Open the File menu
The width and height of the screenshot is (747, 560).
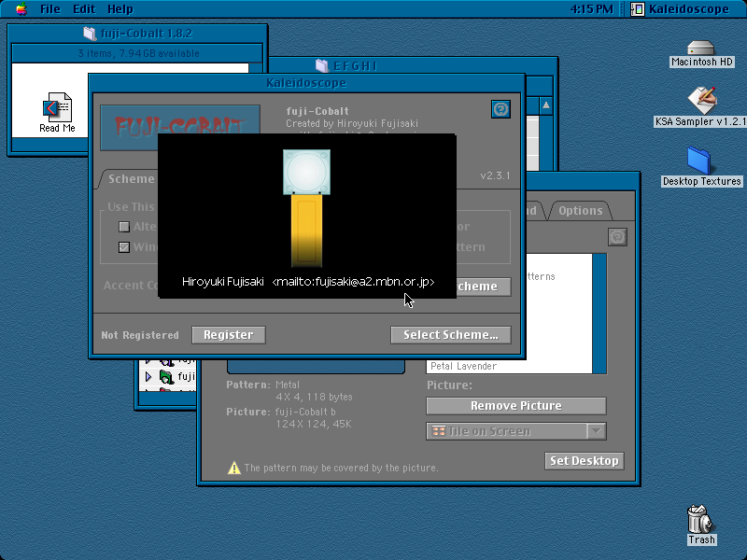pyautogui.click(x=50, y=9)
